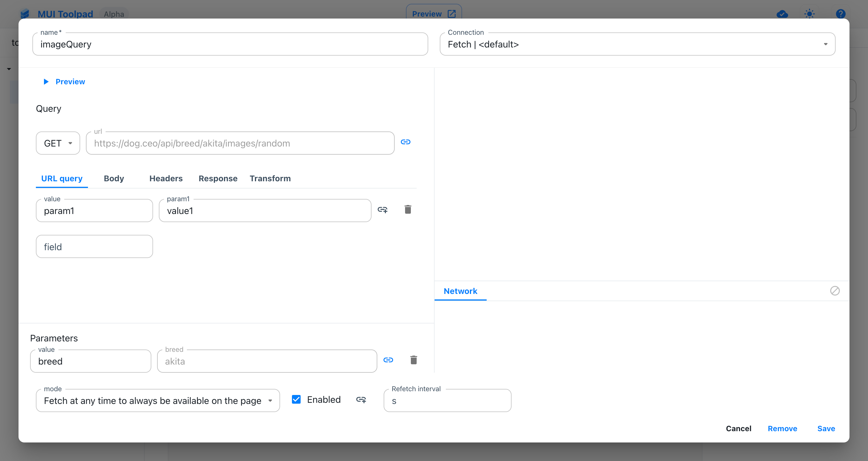868x461 pixels.
Task: Expand the Preview section
Action: point(65,81)
